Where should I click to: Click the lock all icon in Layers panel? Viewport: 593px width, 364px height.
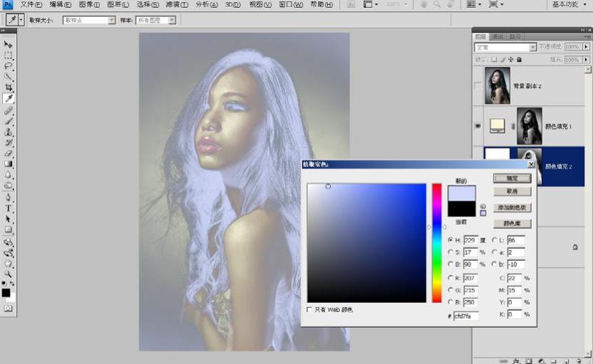[x=519, y=60]
